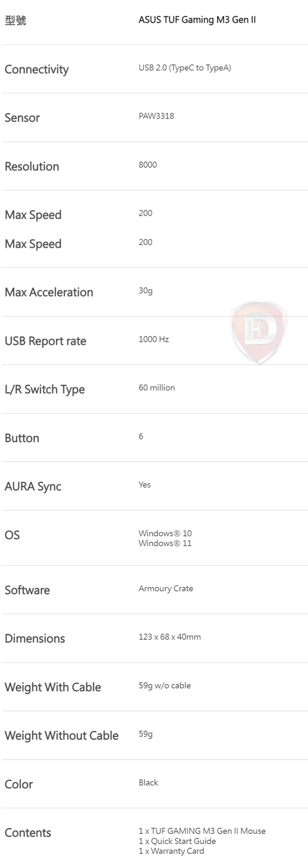Click the Weight Without Cable label
Image resolution: width=308 pixels, height=868 pixels.
(62, 735)
